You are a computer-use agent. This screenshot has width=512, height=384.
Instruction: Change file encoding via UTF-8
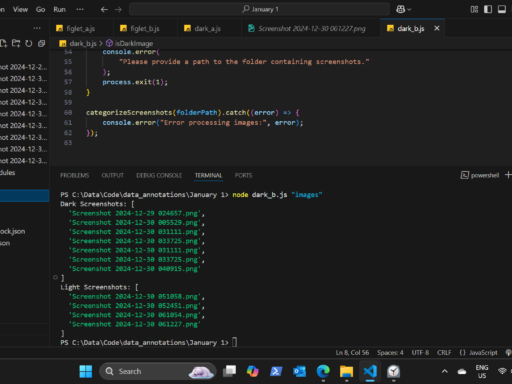[x=420, y=353]
